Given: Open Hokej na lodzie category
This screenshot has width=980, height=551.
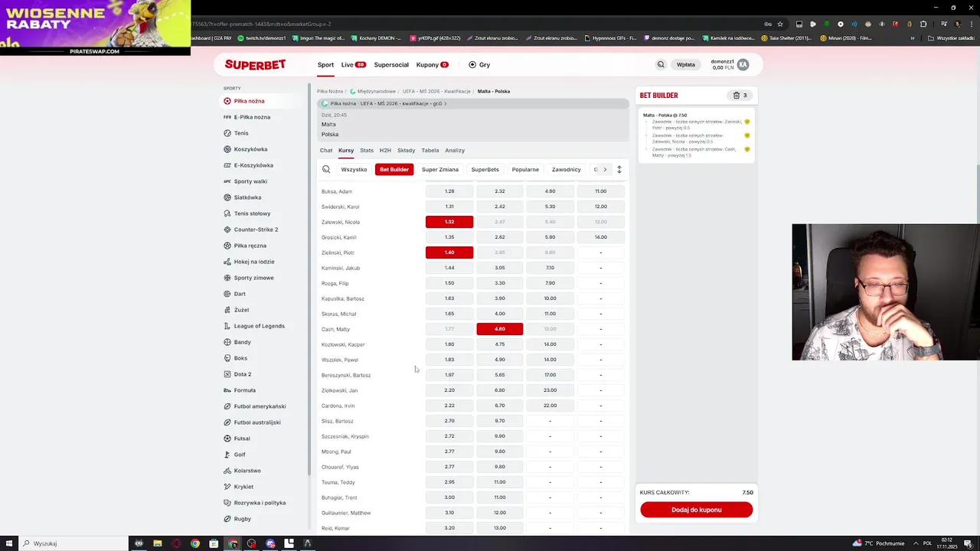Looking at the screenshot, I should pos(249,262).
